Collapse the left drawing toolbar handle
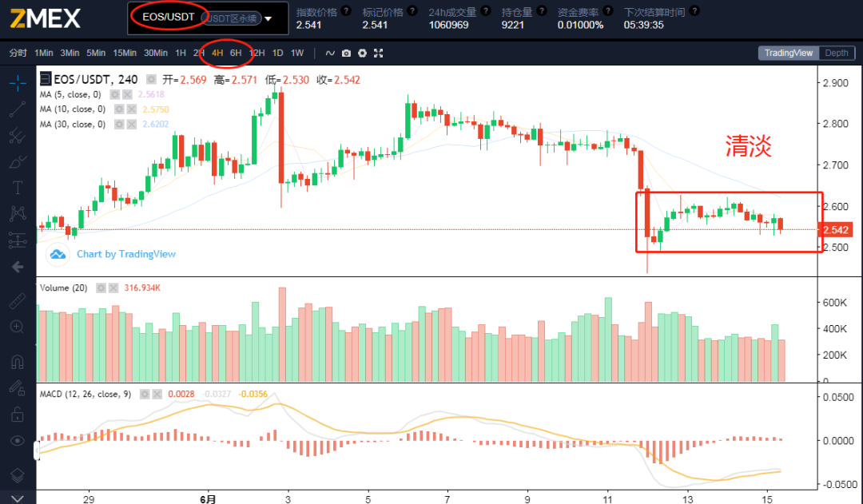863x504 pixels. [x=37, y=450]
